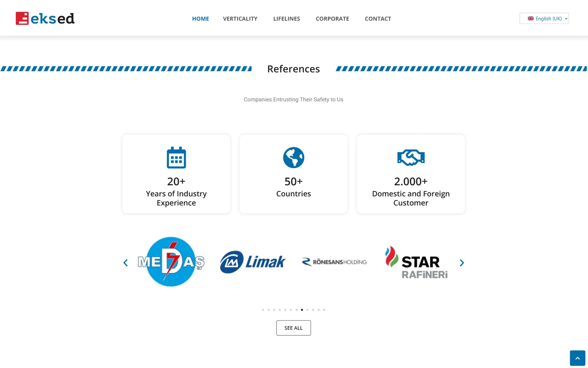Click the References heading
Screen dimensions: 588x368
[x=293, y=69]
